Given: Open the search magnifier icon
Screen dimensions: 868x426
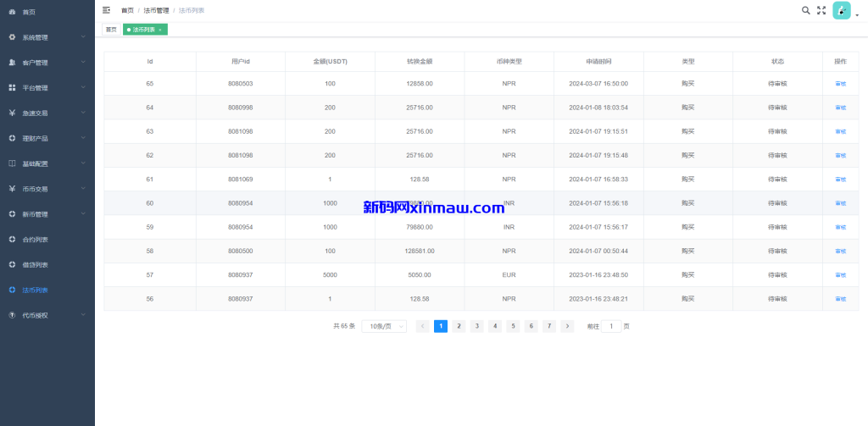Looking at the screenshot, I should tap(805, 10).
